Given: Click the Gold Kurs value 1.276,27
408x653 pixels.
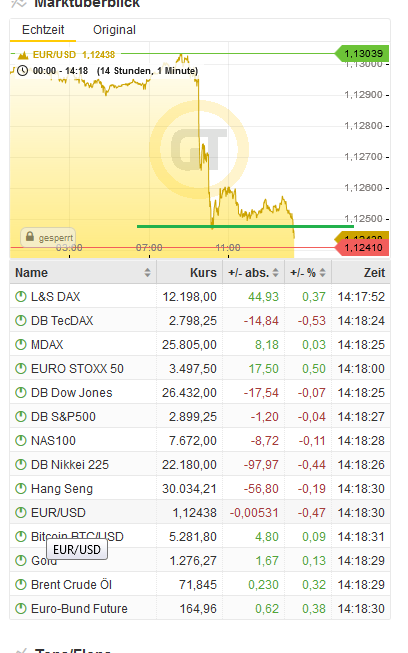Looking at the screenshot, I should coord(193,561).
